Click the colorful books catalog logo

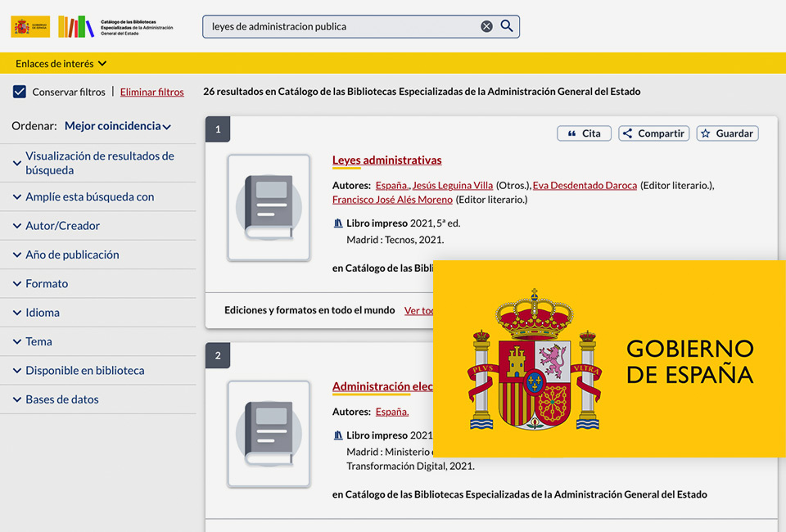pos(75,26)
